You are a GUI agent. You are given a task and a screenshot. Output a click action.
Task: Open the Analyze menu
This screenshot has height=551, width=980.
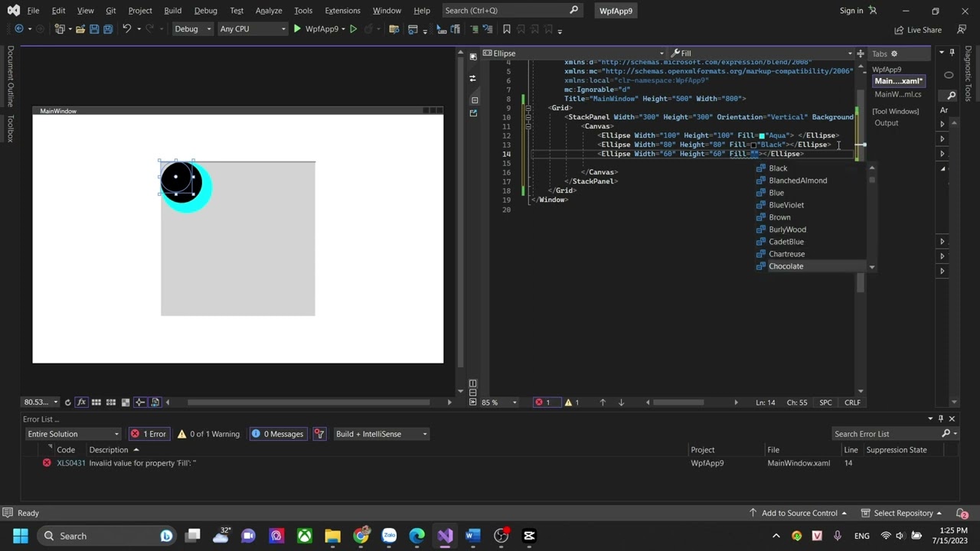coord(269,11)
